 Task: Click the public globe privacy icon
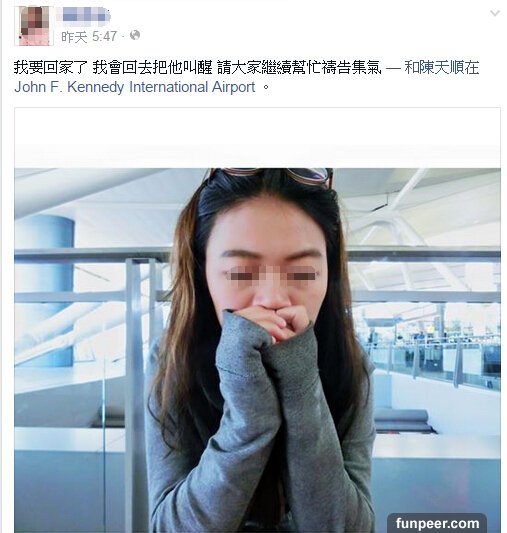pos(135,35)
